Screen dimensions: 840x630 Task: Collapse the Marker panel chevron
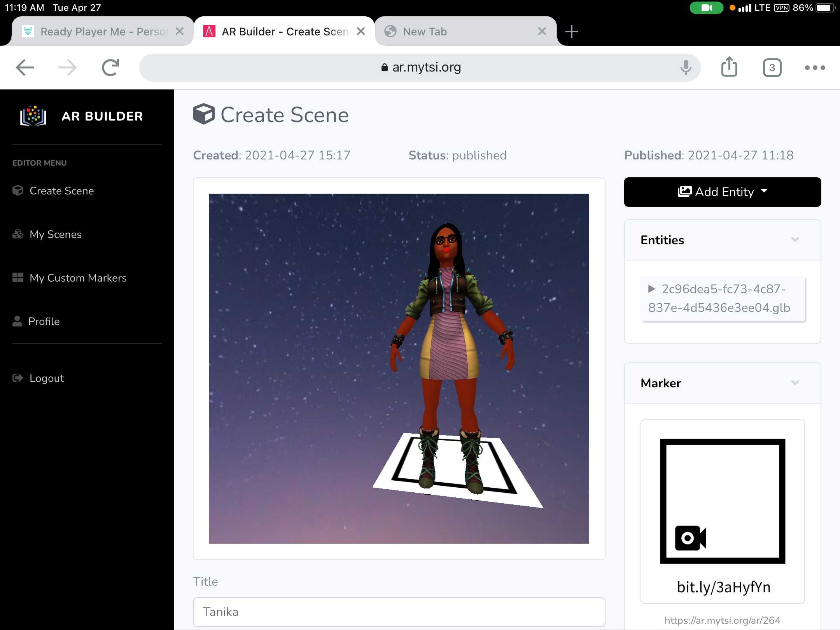tap(795, 383)
